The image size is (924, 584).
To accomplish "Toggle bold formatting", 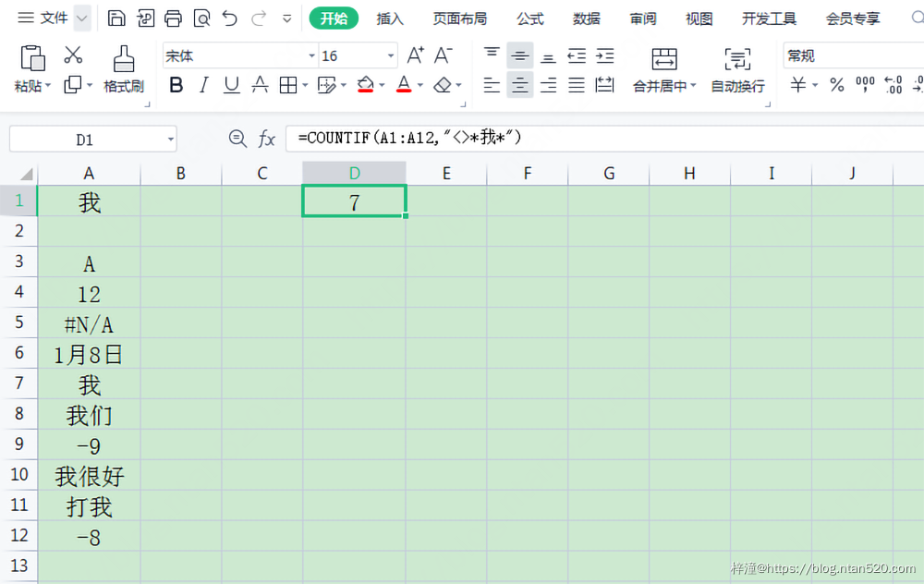I will coord(176,85).
